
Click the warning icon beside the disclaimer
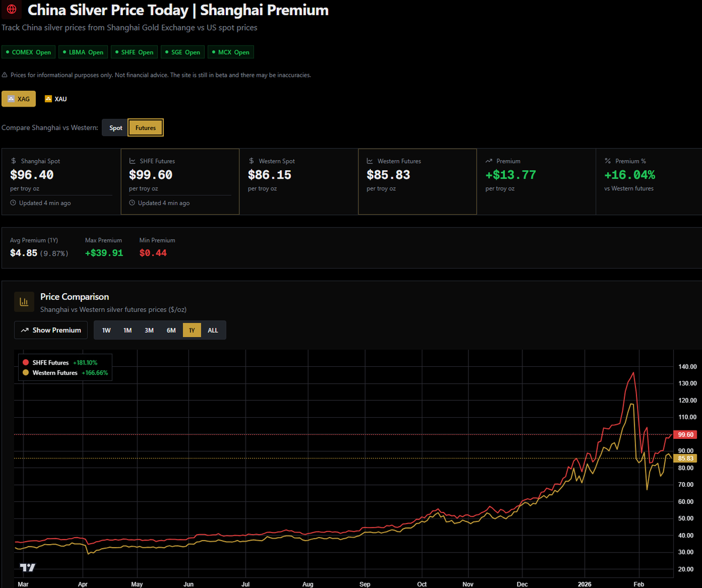(x=5, y=75)
